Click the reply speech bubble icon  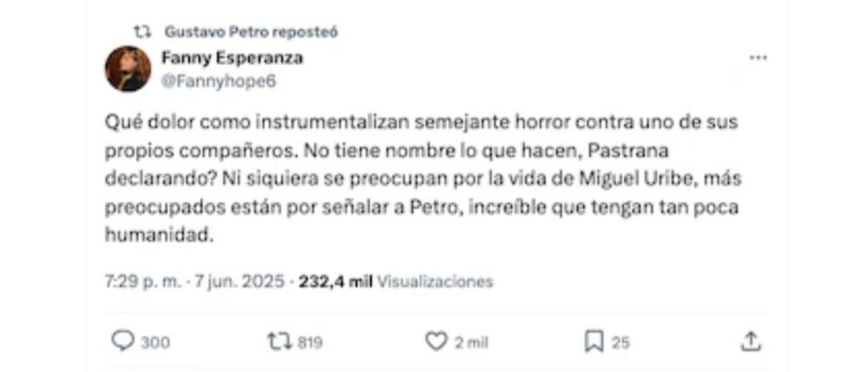coord(123,341)
